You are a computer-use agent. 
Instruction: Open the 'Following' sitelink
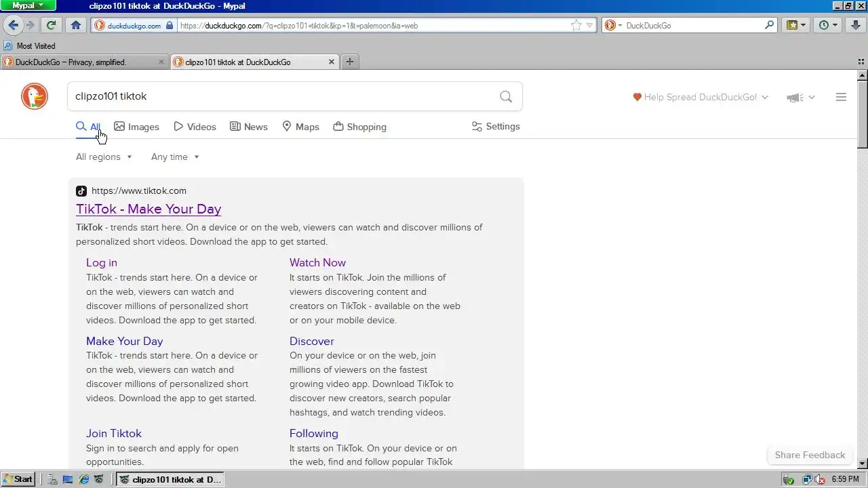314,434
